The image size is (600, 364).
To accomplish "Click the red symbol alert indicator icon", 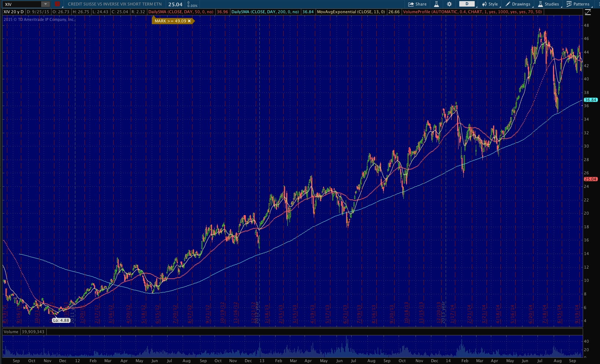I will tap(57, 4).
